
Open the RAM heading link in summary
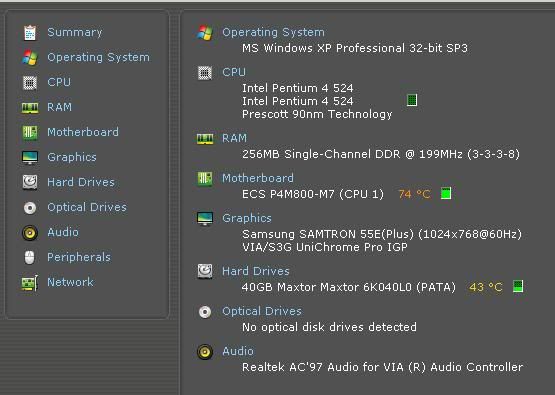pyautogui.click(x=234, y=138)
